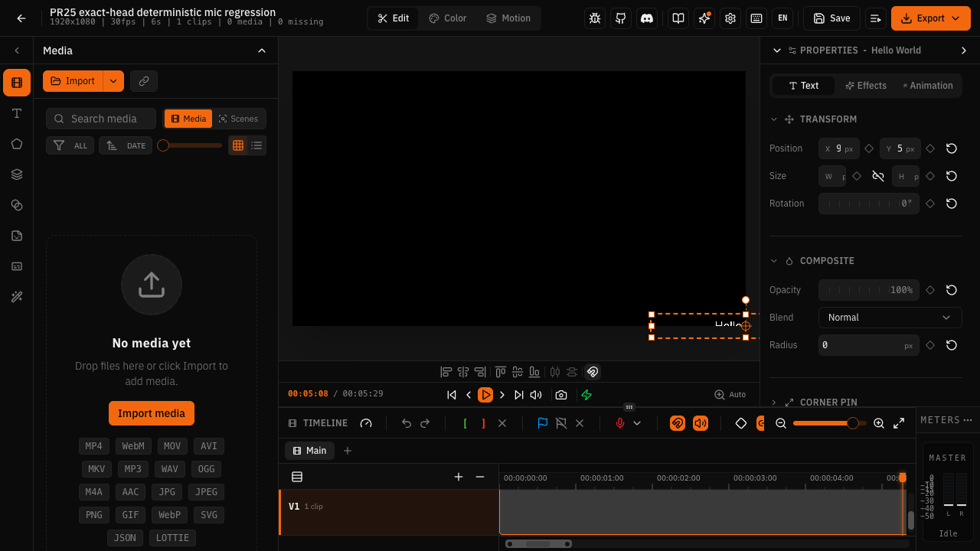The width and height of the screenshot is (980, 551).
Task: Switch to the Color workspace tab
Action: [x=448, y=18]
